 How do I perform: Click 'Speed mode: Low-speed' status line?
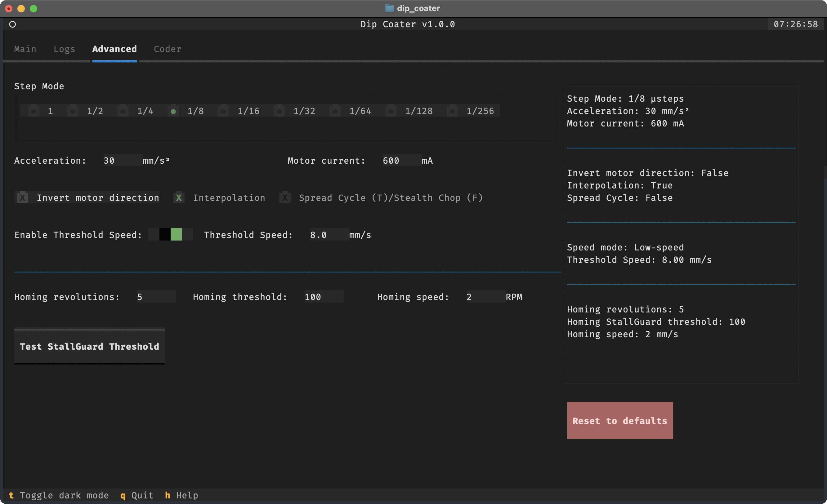[626, 247]
